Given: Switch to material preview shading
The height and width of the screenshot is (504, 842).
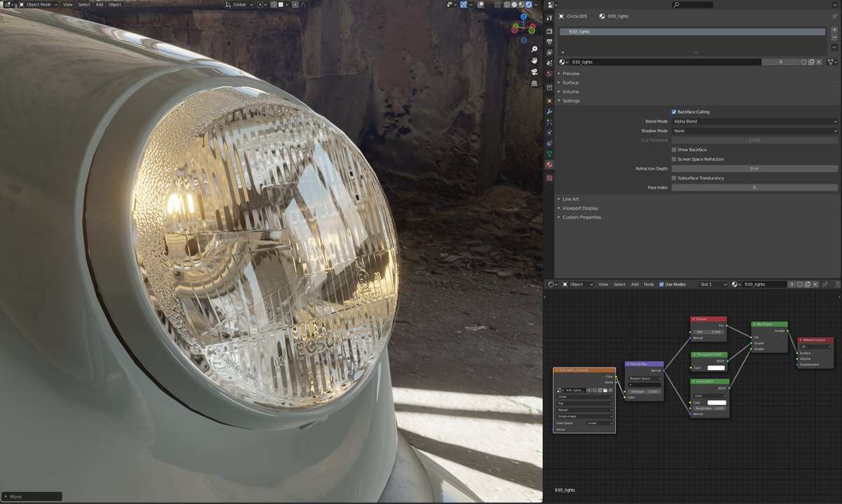Looking at the screenshot, I should 521,5.
